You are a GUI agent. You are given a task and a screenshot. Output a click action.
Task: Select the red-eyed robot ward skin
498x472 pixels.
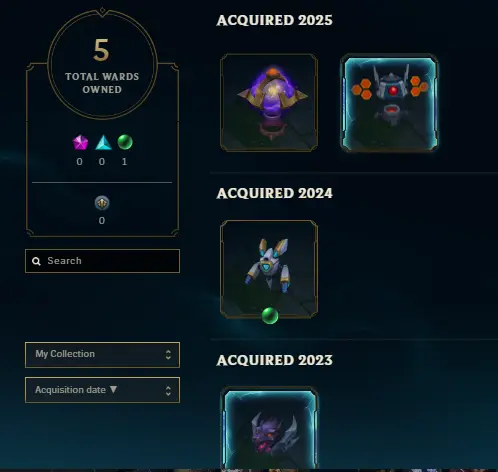(389, 103)
